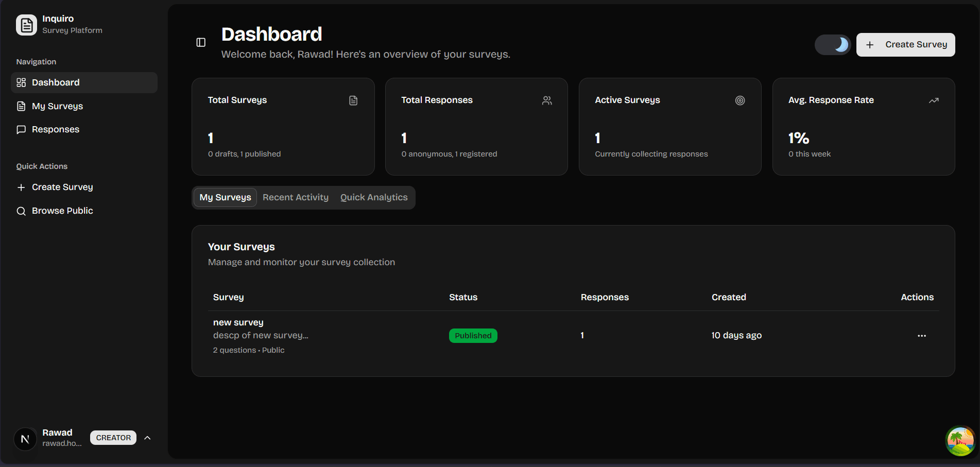Open the actions menu for new survey
The height and width of the screenshot is (467, 980).
(922, 336)
